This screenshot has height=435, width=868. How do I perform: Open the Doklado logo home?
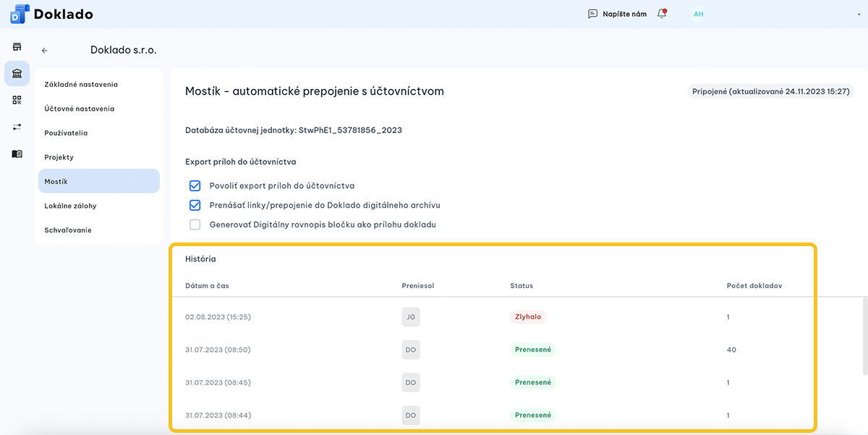[51, 14]
